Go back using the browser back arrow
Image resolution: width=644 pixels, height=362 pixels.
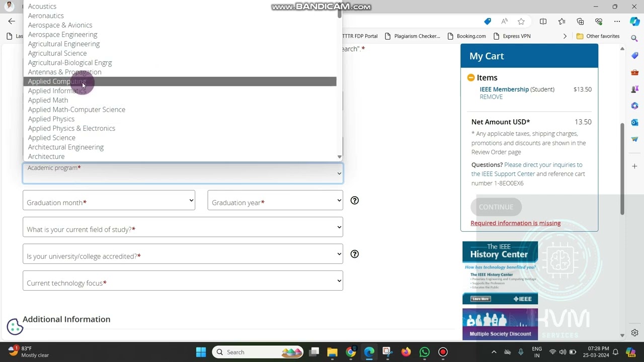(x=12, y=22)
